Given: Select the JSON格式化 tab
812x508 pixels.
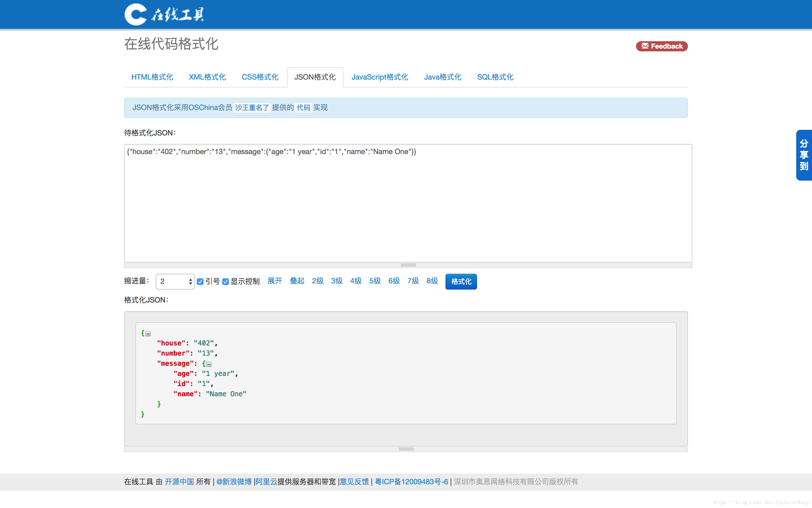Looking at the screenshot, I should click(x=315, y=77).
